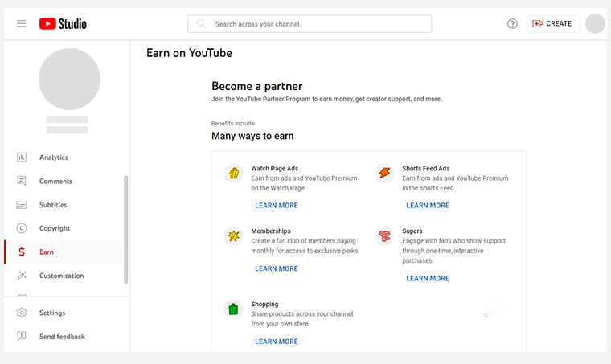Click the Send feedback exclamation icon
Viewport: 611px width, 364px height.
22,336
